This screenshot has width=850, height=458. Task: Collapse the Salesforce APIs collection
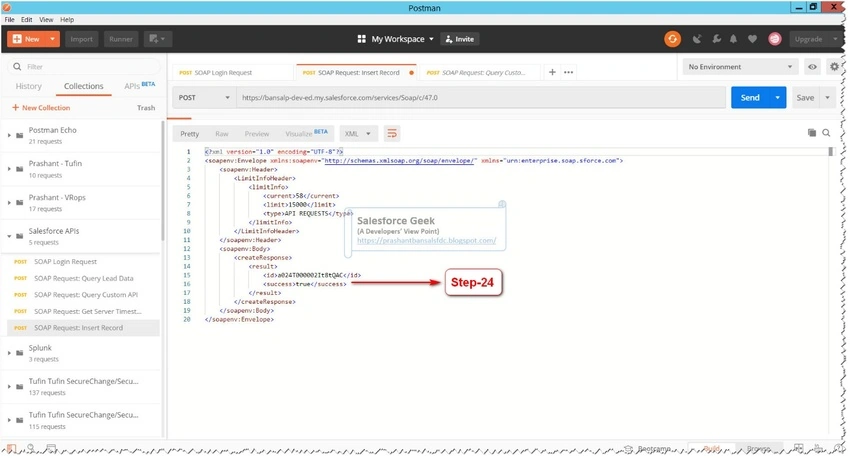coord(9,236)
